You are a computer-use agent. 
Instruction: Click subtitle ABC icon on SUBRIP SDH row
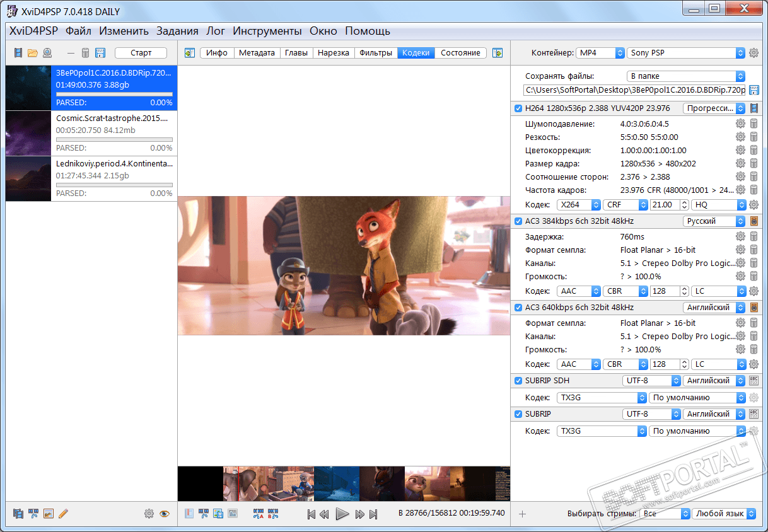click(753, 381)
